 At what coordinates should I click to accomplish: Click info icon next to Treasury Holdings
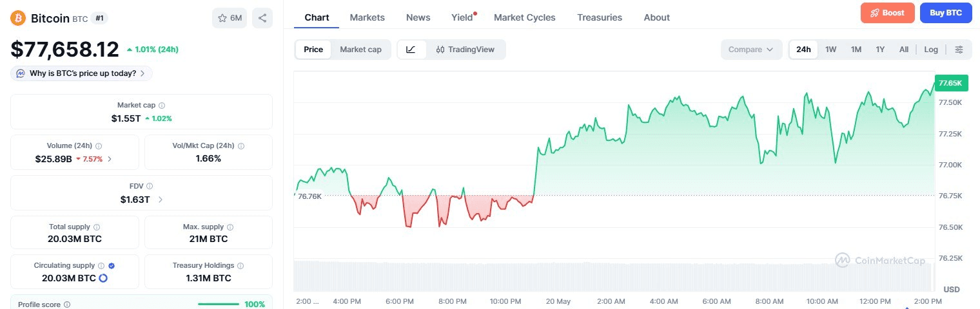point(240,265)
